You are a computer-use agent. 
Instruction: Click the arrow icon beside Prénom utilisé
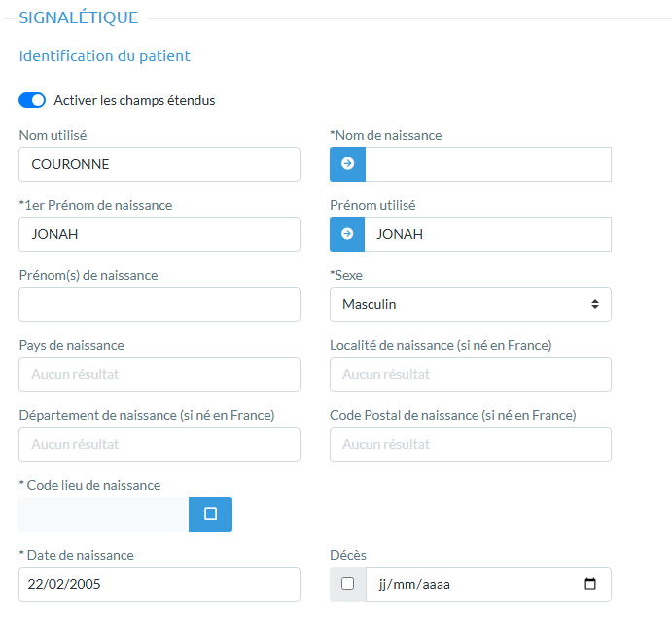347,234
